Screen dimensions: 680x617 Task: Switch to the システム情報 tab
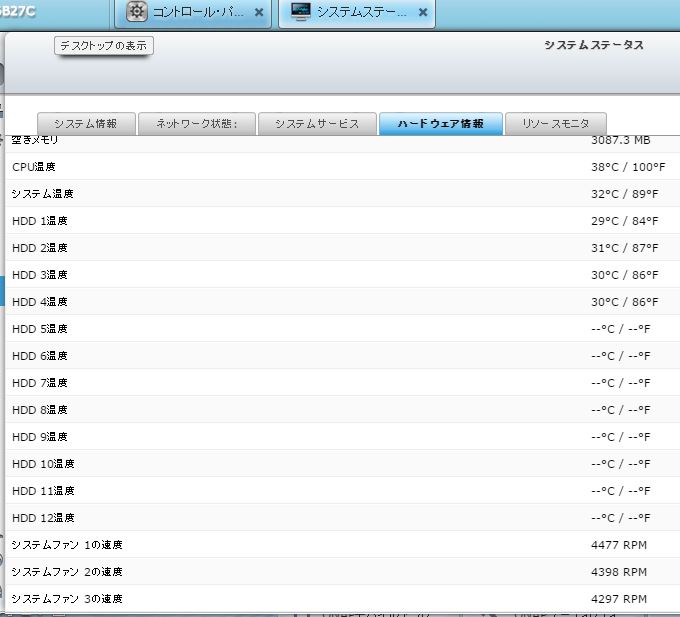point(86,124)
